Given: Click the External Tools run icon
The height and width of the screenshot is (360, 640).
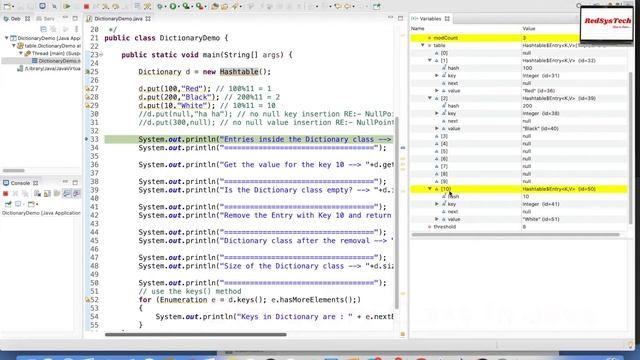Looking at the screenshot, I should point(199,6).
